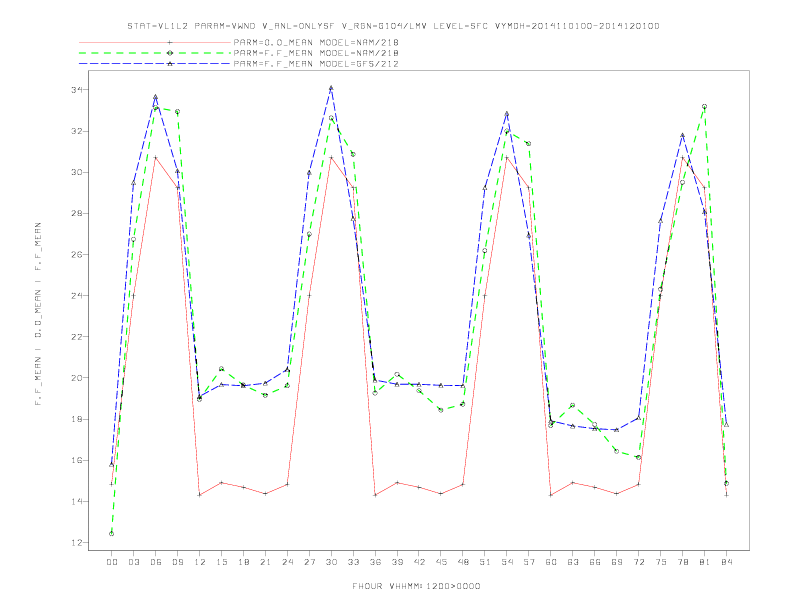Click y-axis tick label 16
792x612 pixels.
click(x=77, y=461)
